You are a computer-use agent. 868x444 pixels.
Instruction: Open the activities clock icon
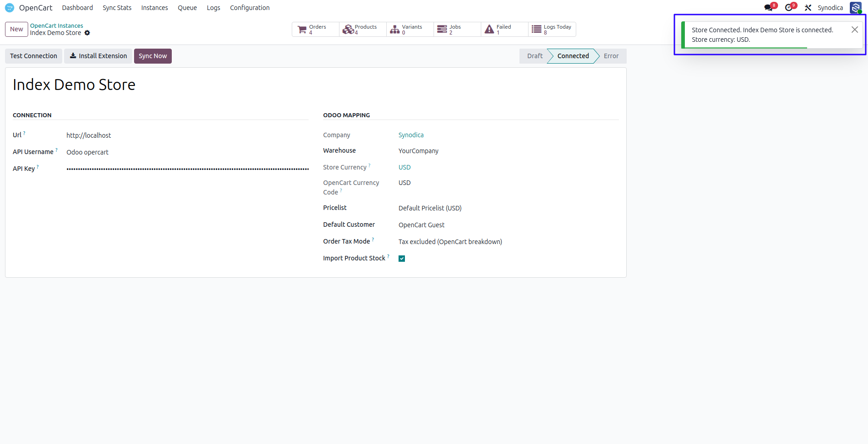pos(790,8)
